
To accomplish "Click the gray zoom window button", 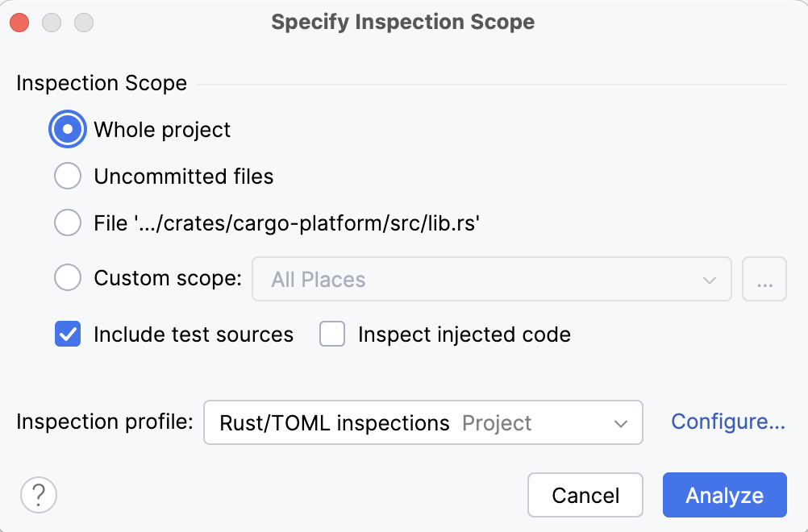I will click(84, 23).
